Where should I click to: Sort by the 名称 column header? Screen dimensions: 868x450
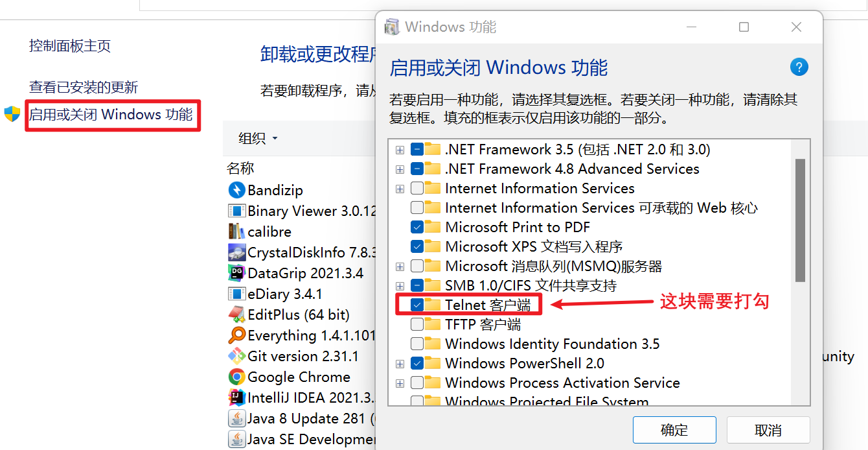click(x=240, y=169)
